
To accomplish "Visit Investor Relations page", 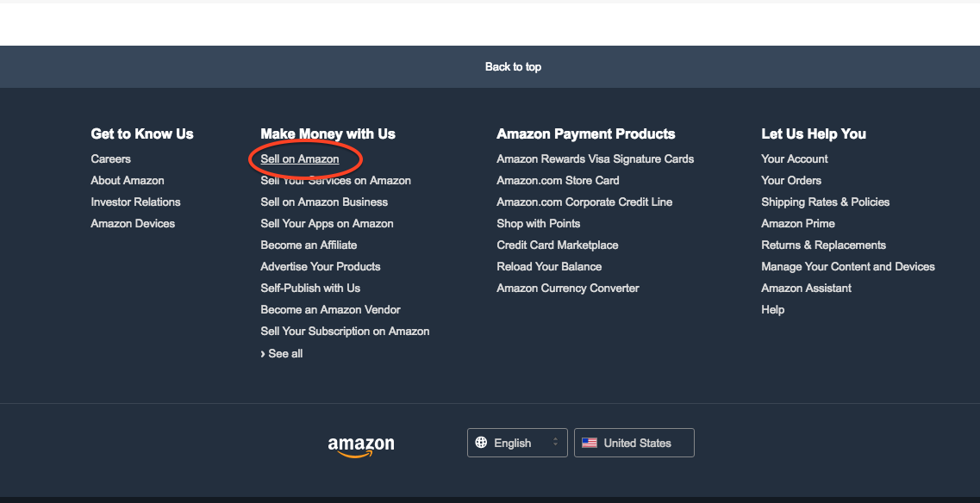I will 135,202.
